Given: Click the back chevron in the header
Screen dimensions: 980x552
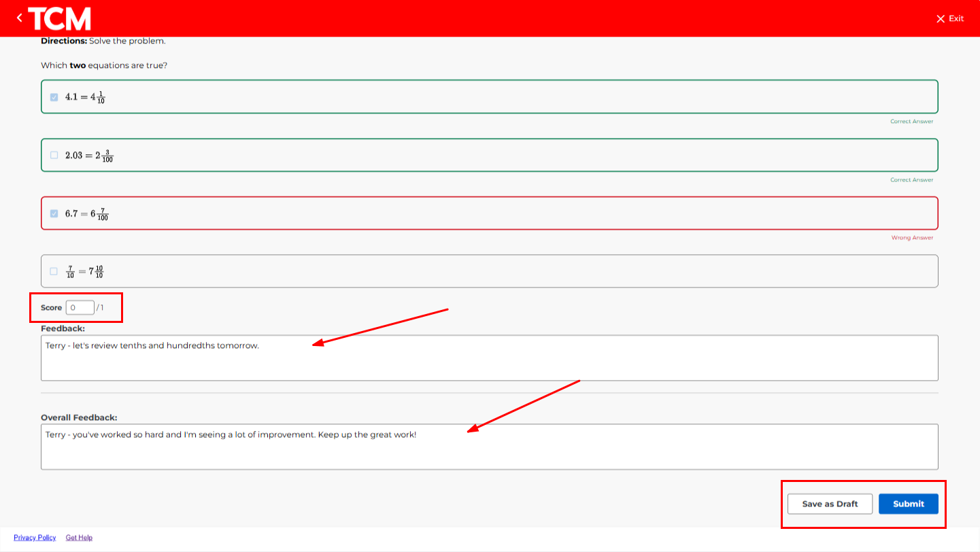Looking at the screenshot, I should tap(19, 18).
